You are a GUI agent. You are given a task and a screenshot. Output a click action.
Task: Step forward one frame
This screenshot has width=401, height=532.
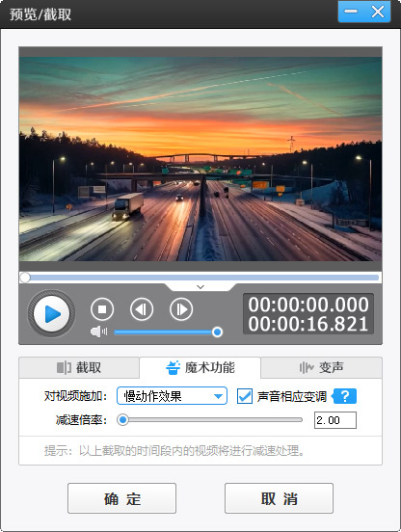click(x=181, y=309)
